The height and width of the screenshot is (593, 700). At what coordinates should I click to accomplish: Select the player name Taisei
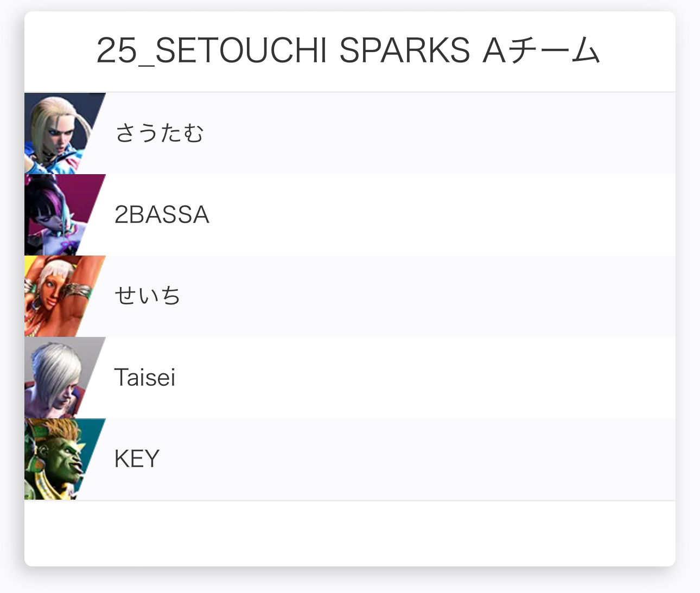point(145,378)
